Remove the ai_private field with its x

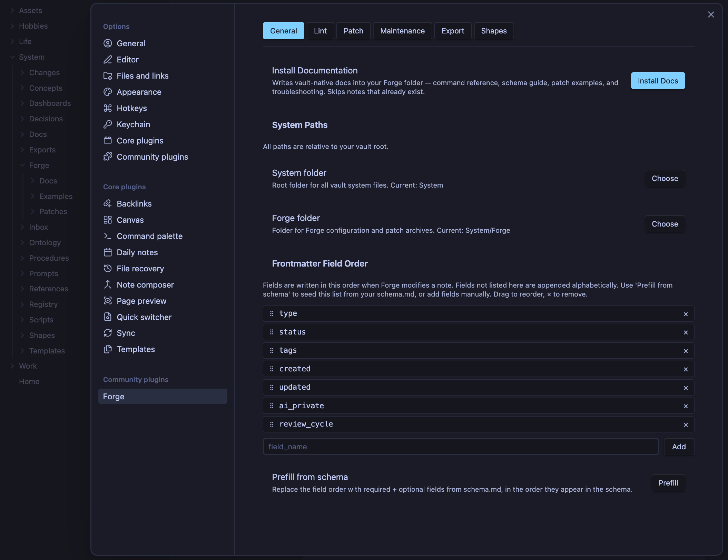coord(686,406)
